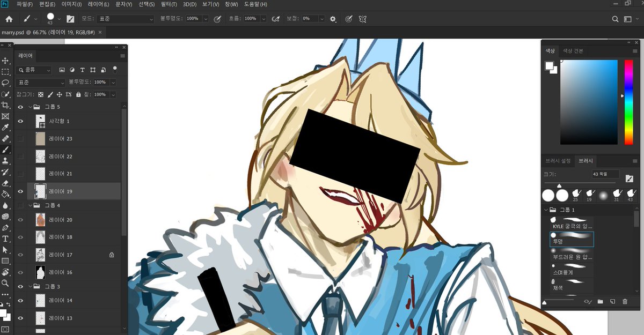The height and width of the screenshot is (335, 644).
Task: Click brush size 43 픽셀 field
Action: tap(605, 174)
